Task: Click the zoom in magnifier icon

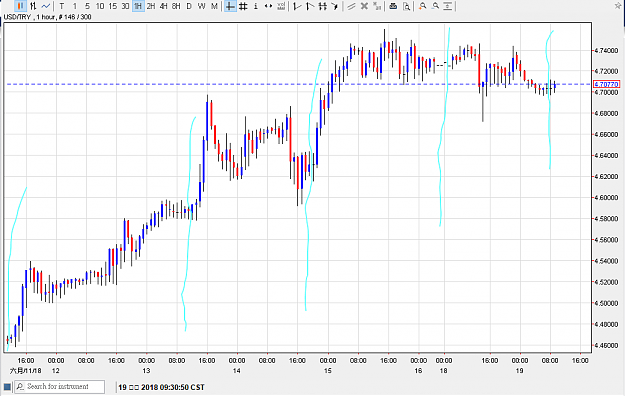Action: pyautogui.click(x=423, y=6)
